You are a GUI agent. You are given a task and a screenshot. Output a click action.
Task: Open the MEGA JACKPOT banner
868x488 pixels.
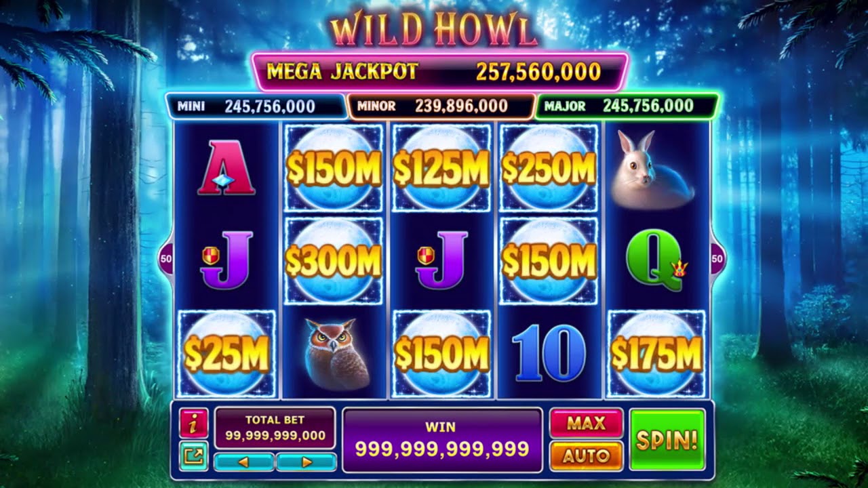tap(439, 72)
